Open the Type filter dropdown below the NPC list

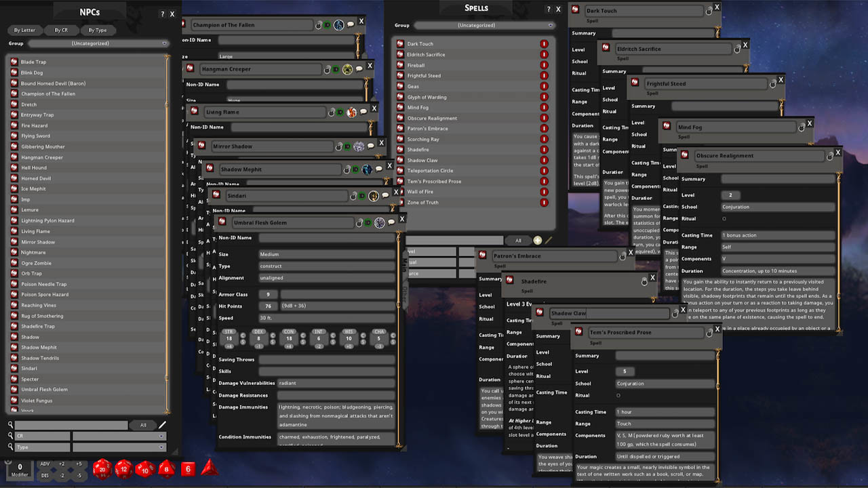pos(119,447)
